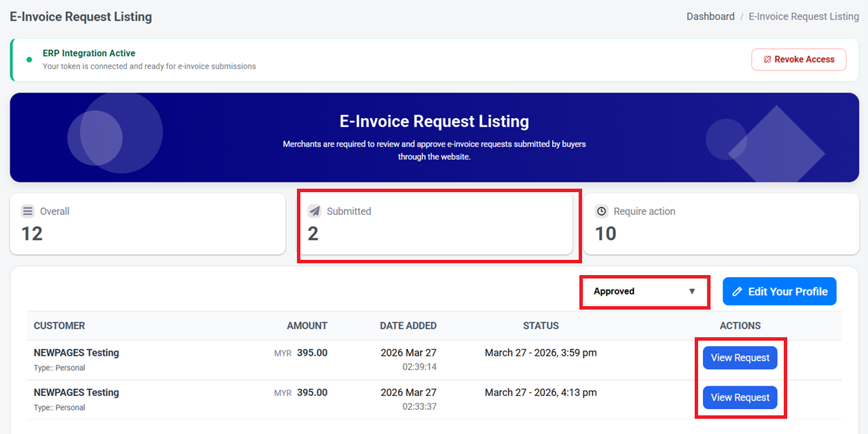
Task: Expand the status filter to choose another option
Action: click(644, 292)
